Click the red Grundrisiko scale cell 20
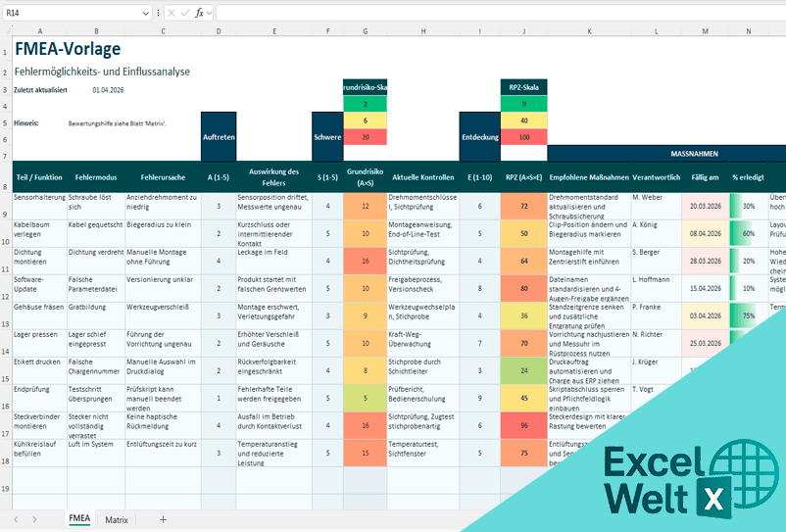The width and height of the screenshot is (786, 532). coord(365,137)
